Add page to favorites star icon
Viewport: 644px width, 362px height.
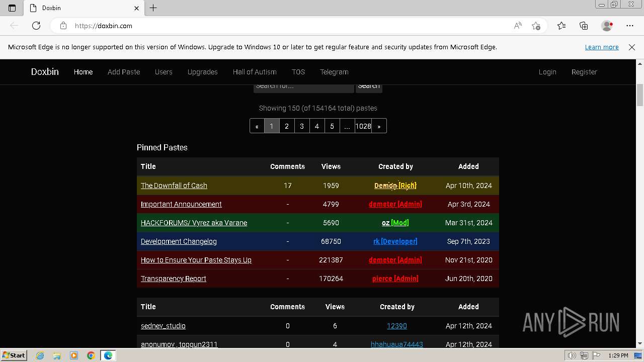click(x=536, y=26)
